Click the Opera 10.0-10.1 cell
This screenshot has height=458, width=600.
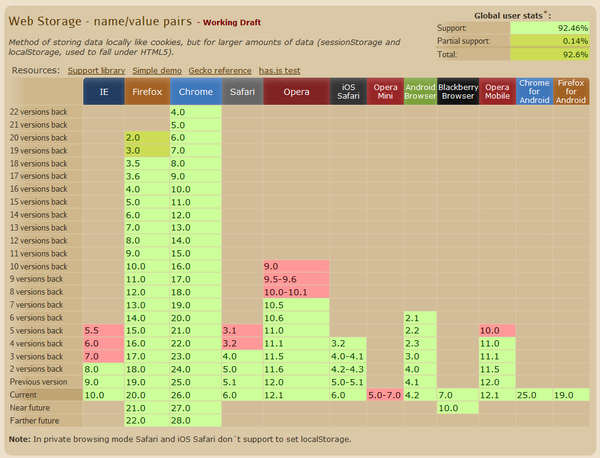(x=296, y=292)
